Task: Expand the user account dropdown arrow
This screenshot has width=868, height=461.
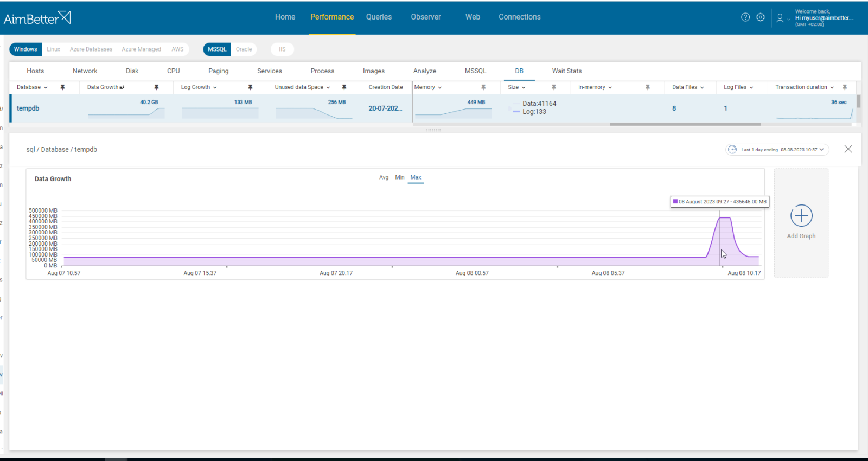Action: click(789, 20)
